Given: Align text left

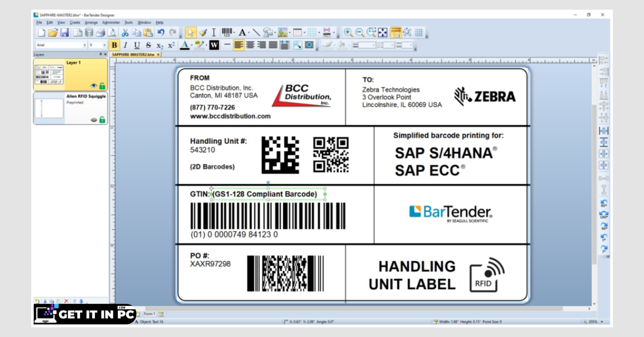Looking at the screenshot, I should click(239, 45).
